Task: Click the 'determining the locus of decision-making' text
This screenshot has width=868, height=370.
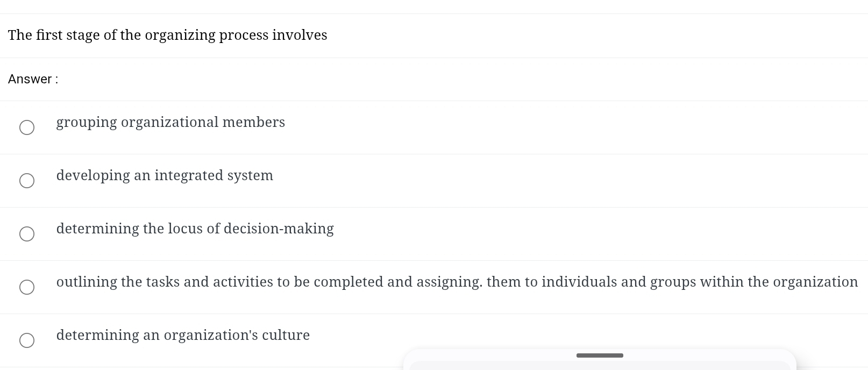Action: (195, 229)
